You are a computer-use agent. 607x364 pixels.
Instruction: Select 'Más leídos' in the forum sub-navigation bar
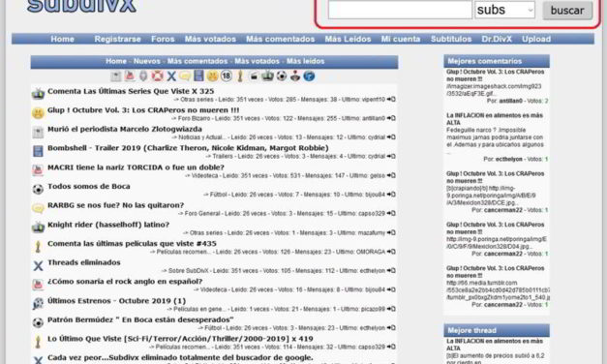pos(305,61)
